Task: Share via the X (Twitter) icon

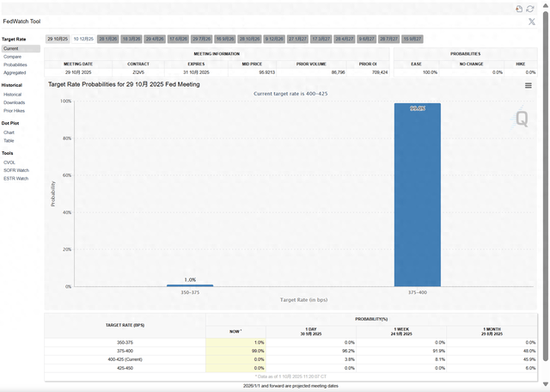Action: [x=531, y=21]
